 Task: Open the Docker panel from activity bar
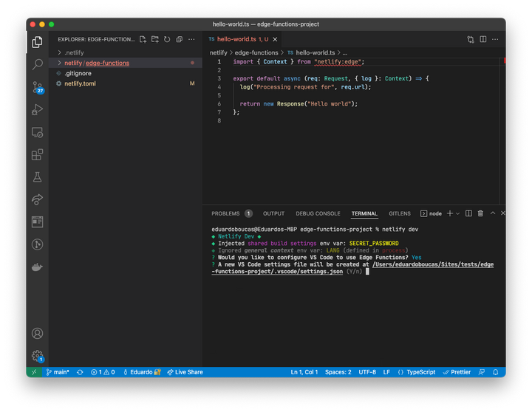click(37, 267)
